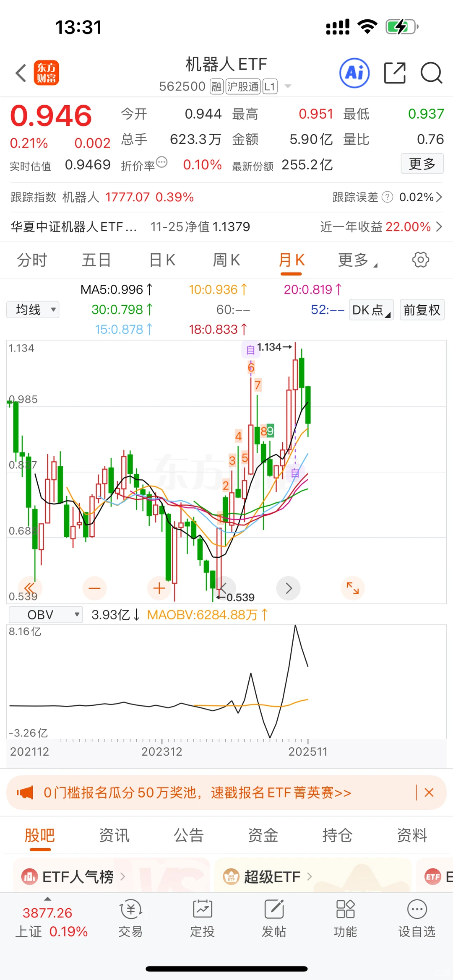This screenshot has width=453, height=980.
Task: Tap the current price 0.946
Action: click(x=51, y=116)
